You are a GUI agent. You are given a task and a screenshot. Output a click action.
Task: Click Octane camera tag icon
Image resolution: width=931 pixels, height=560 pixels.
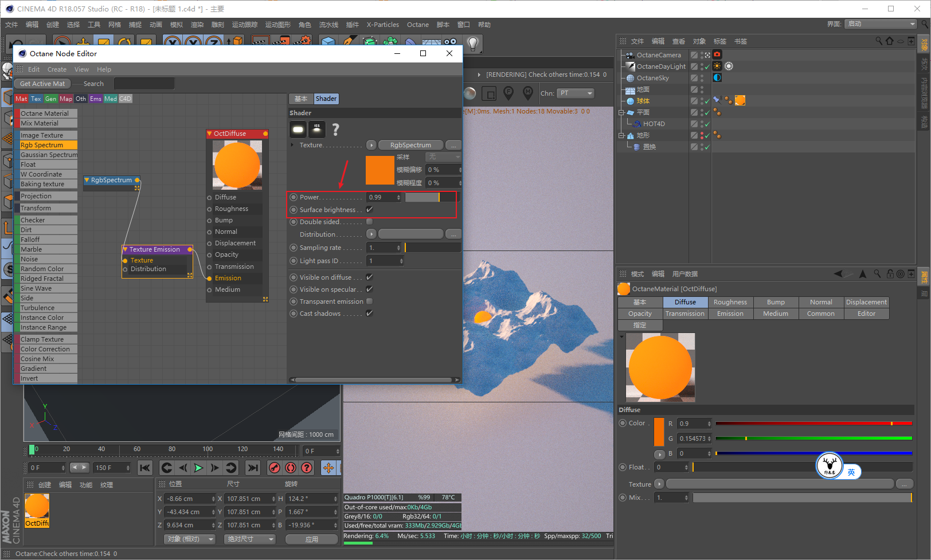(x=717, y=54)
